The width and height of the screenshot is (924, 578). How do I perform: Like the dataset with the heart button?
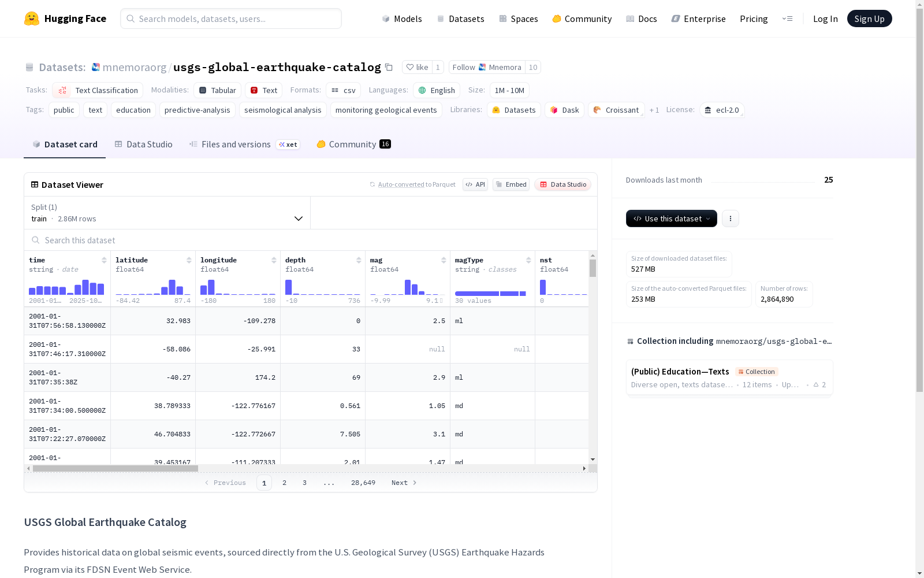point(416,68)
